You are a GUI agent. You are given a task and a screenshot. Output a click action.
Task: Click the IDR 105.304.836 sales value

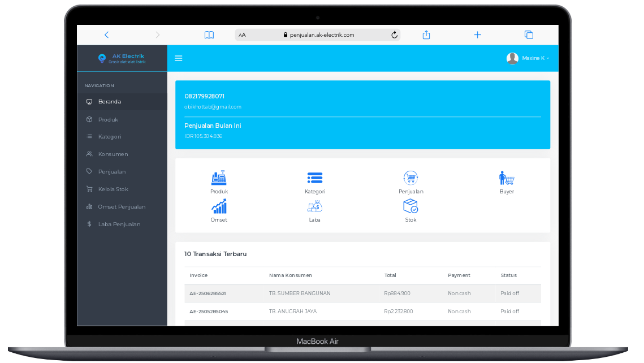click(x=204, y=136)
